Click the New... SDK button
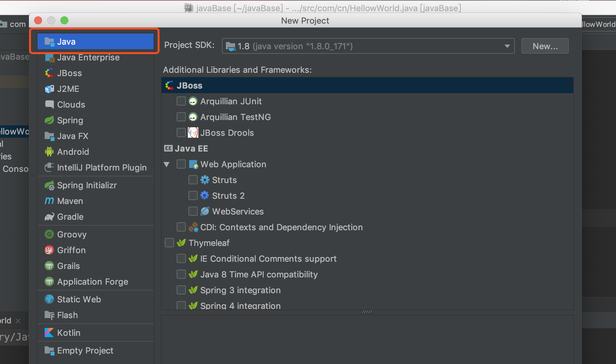The width and height of the screenshot is (616, 364). 545,46
